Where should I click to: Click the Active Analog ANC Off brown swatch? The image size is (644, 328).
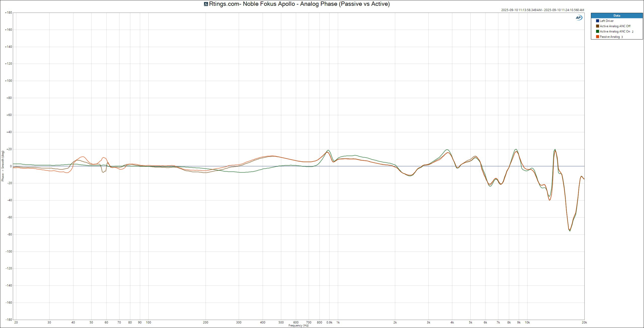click(598, 26)
